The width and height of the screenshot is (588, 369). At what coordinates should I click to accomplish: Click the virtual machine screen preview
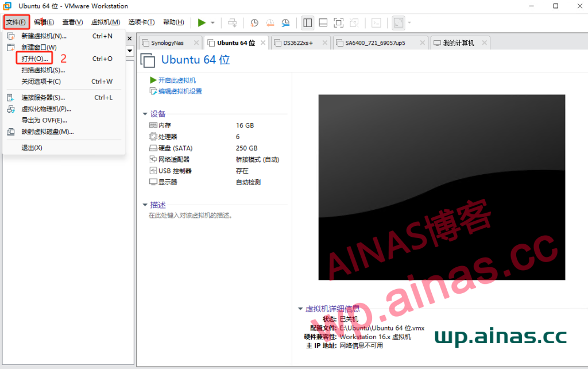click(442, 187)
